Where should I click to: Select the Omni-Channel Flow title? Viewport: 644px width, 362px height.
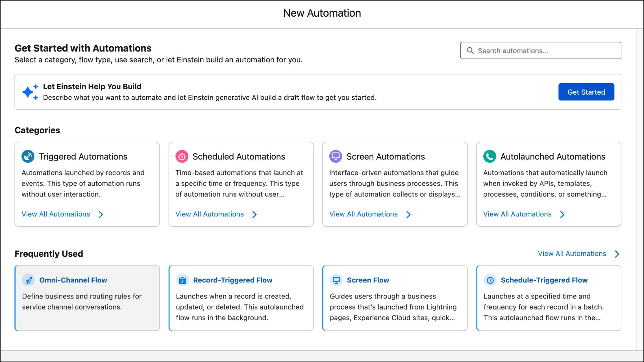click(73, 280)
